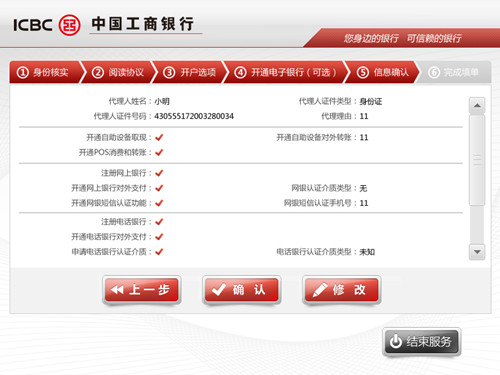Click the 修改 edit button

tap(342, 290)
